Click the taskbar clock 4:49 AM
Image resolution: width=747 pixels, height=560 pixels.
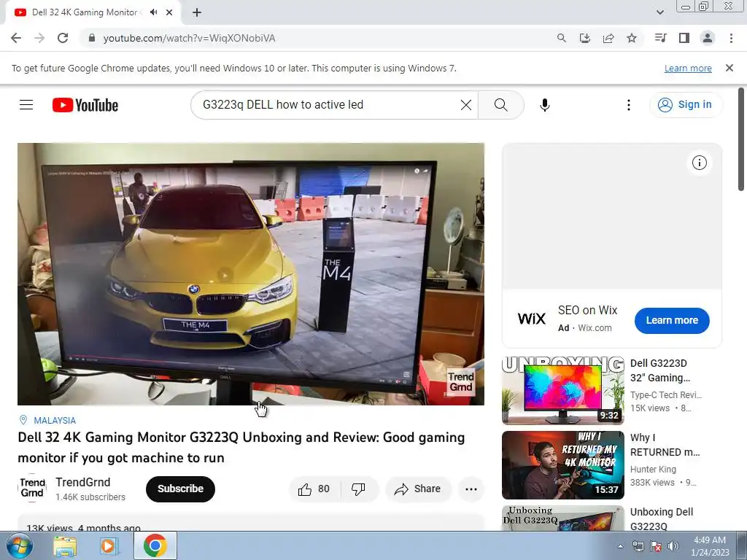pos(709,546)
